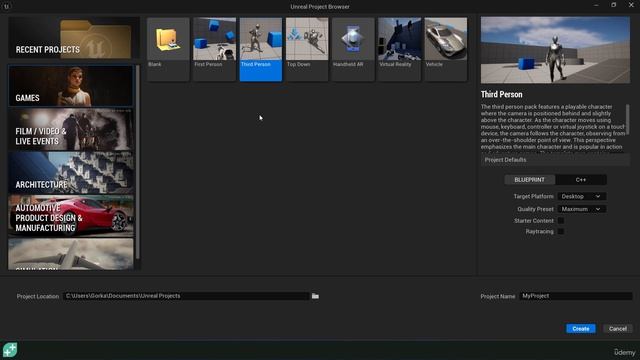Click the Project Location label
Image resolution: width=640 pixels, height=360 pixels.
pos(38,296)
